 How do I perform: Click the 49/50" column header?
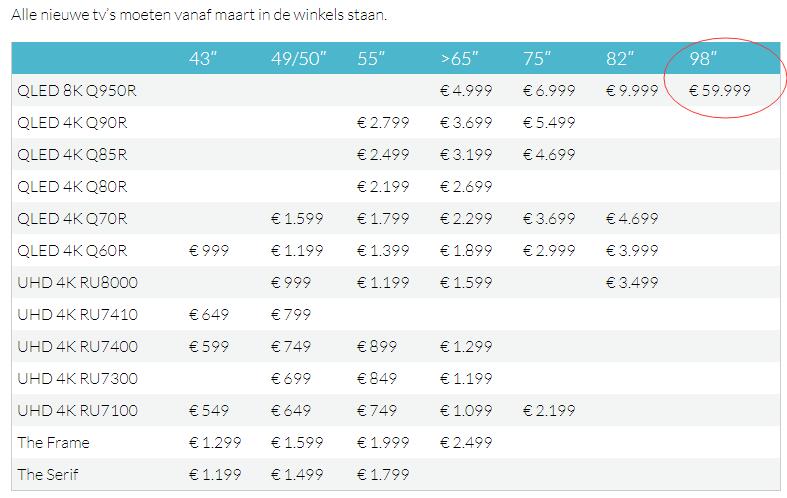(299, 59)
